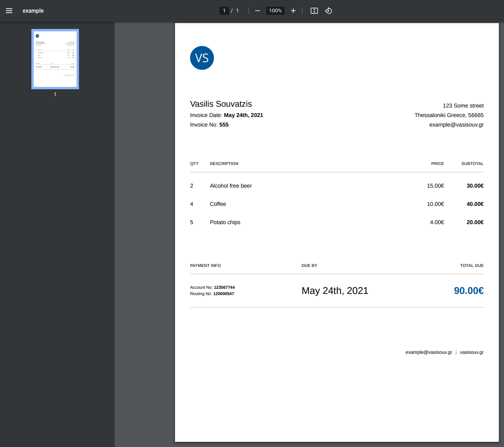
Task: Click the quantity '4' for Coffee
Action: click(x=192, y=204)
